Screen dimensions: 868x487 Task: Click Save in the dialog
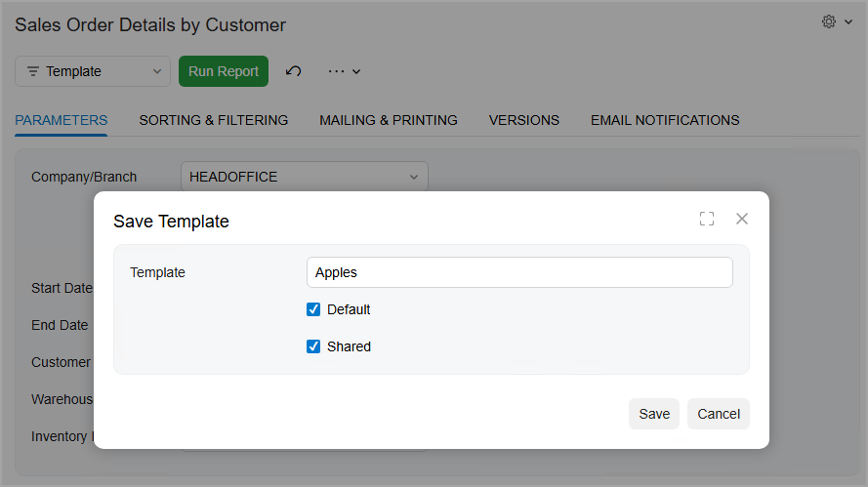(654, 414)
